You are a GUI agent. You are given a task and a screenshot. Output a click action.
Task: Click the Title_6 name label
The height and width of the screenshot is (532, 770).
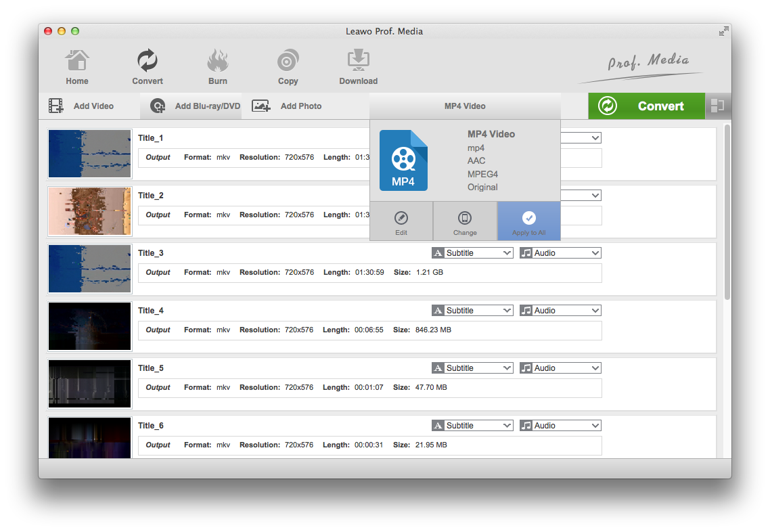[150, 426]
